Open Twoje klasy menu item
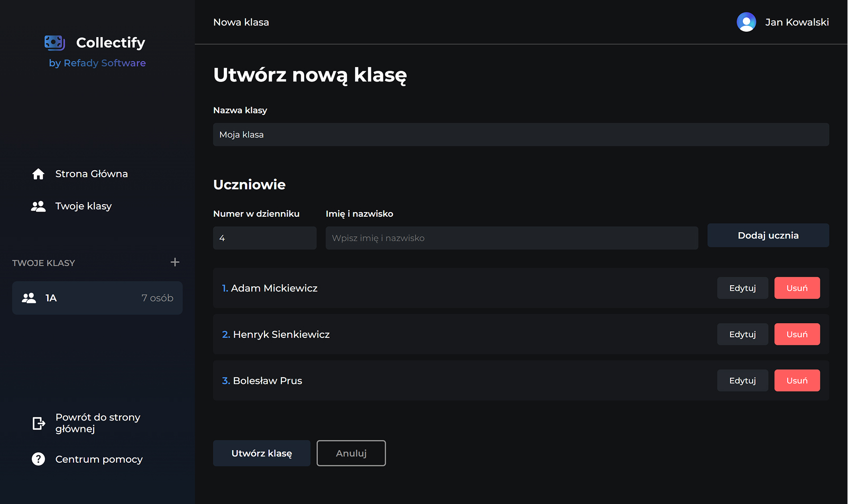Image resolution: width=848 pixels, height=504 pixels. 84,206
